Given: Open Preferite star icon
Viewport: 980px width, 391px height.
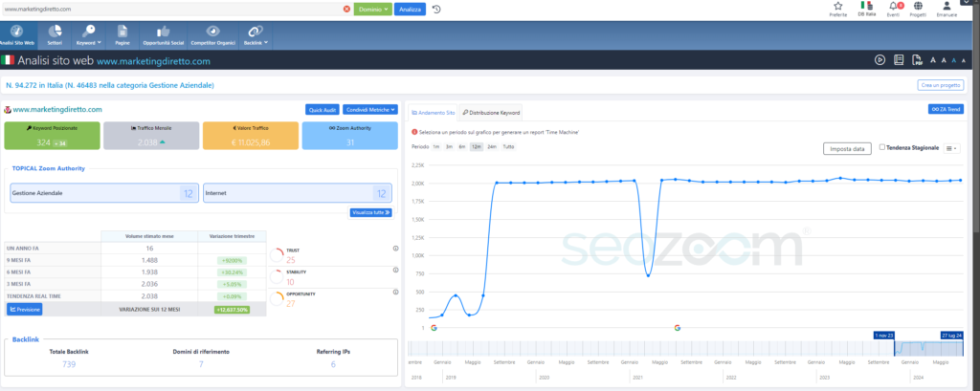Looking at the screenshot, I should point(838,9).
